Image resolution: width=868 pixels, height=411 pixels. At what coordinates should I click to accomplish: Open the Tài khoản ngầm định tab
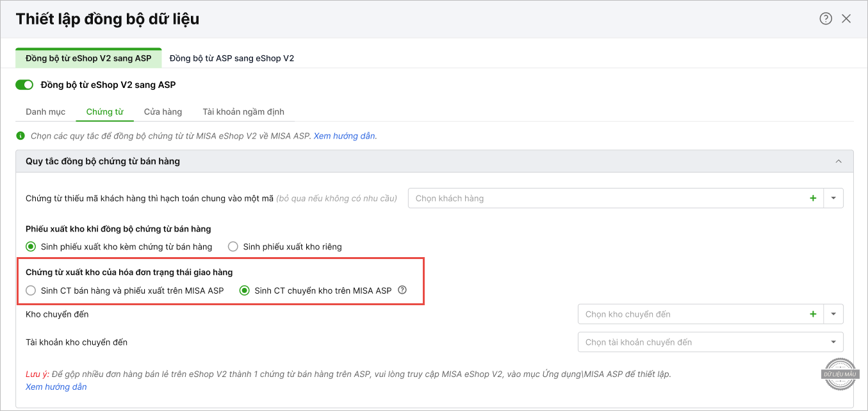243,112
